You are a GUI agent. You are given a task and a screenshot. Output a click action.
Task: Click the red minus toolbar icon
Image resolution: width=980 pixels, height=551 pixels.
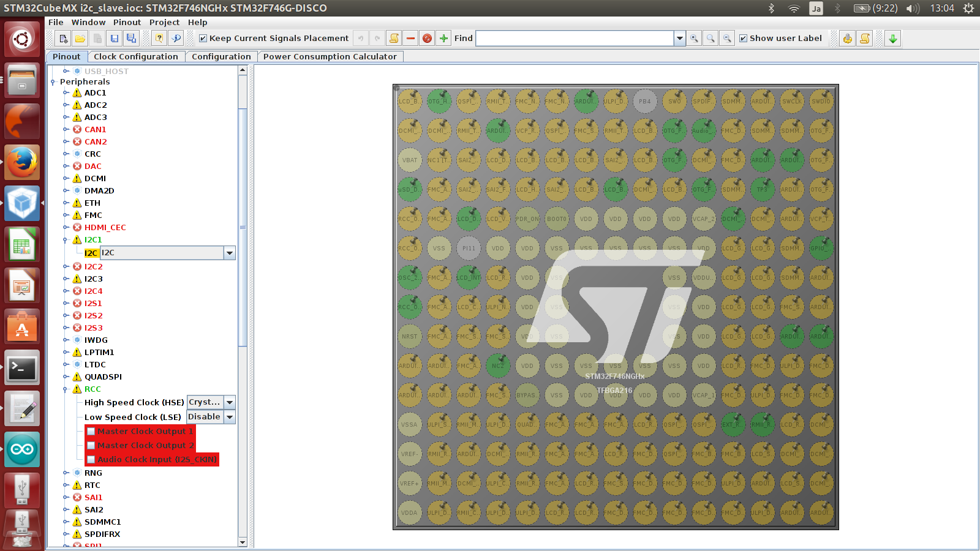coord(410,39)
